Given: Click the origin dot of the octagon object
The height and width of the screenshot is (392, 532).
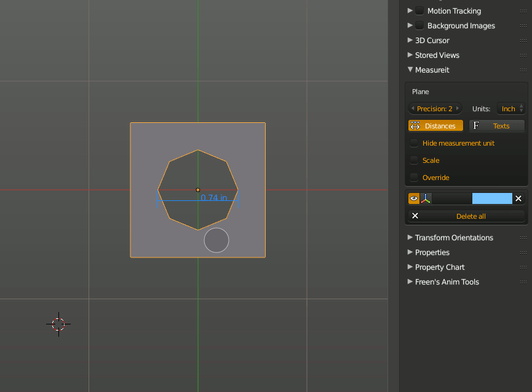Looking at the screenshot, I should pos(197,190).
